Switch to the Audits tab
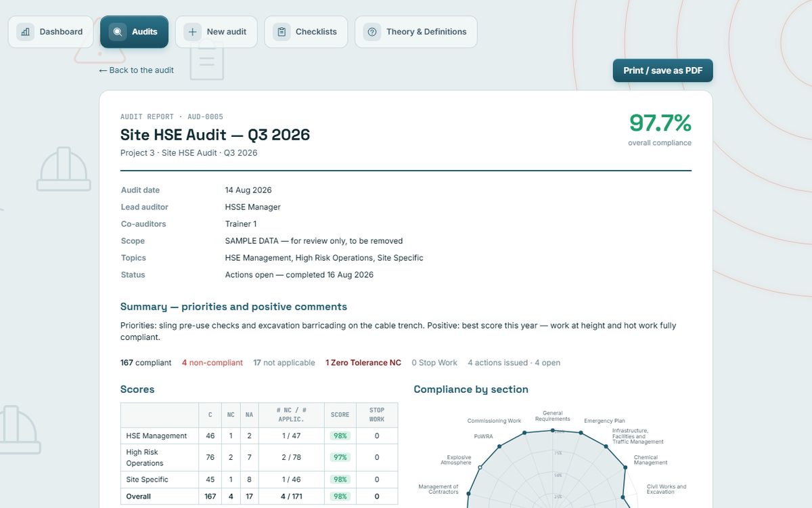 pyautogui.click(x=134, y=32)
